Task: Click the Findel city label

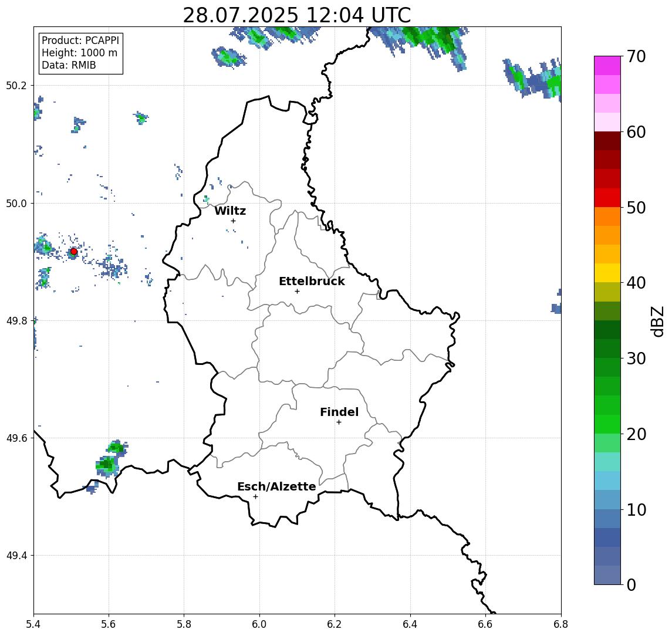Action: click(339, 412)
